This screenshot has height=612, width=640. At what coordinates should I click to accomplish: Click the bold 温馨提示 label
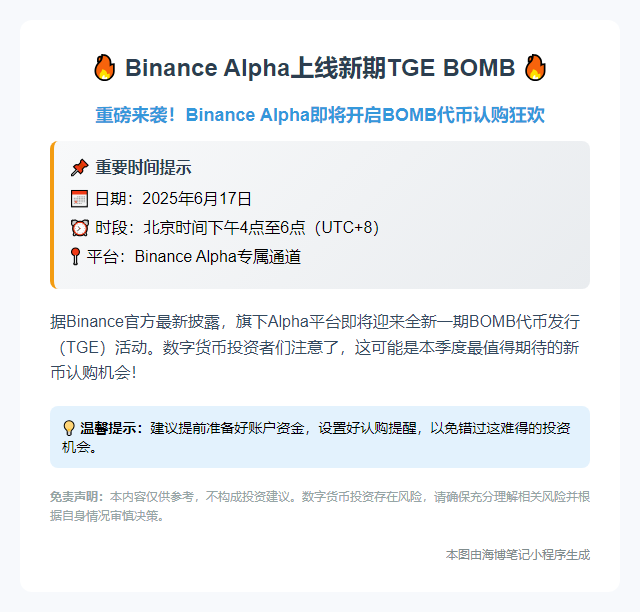pyautogui.click(x=112, y=428)
